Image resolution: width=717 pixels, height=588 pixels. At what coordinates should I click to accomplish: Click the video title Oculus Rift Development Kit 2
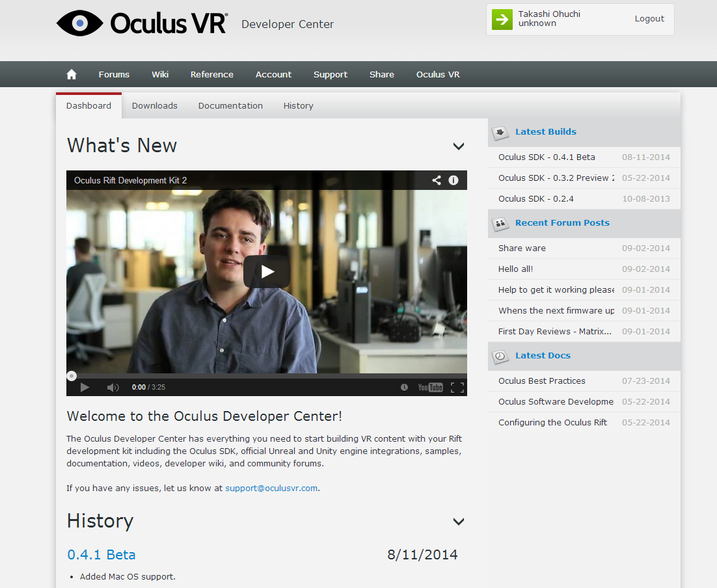pyautogui.click(x=130, y=181)
